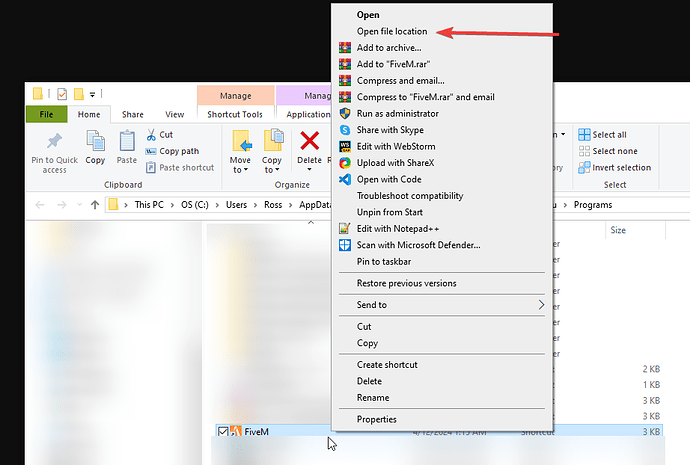Click the Forward navigation arrow
The width and height of the screenshot is (690, 465).
point(62,205)
